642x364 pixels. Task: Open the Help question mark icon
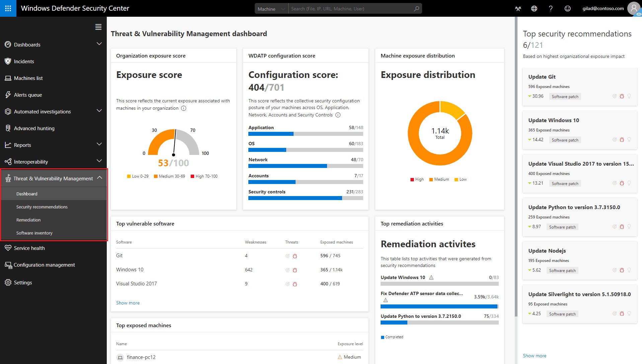551,8
